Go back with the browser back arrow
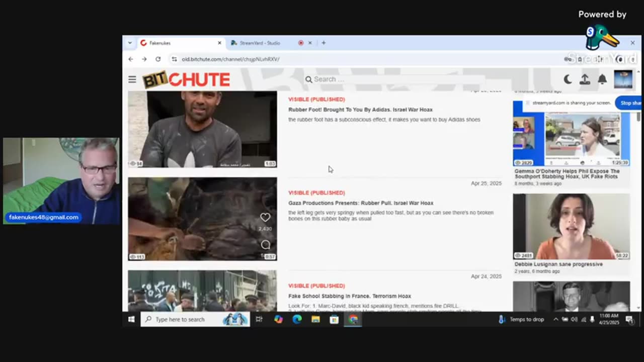Viewport: 644px width, 362px height. [x=131, y=59]
